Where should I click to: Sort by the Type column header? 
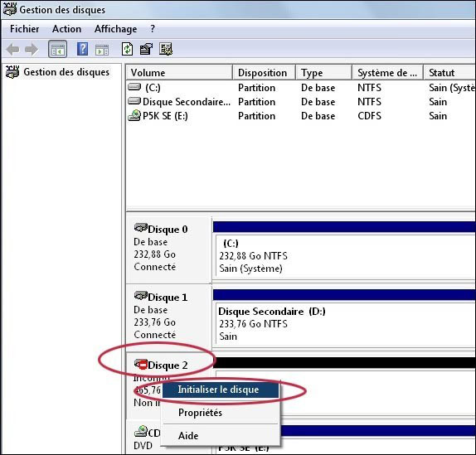pos(323,73)
